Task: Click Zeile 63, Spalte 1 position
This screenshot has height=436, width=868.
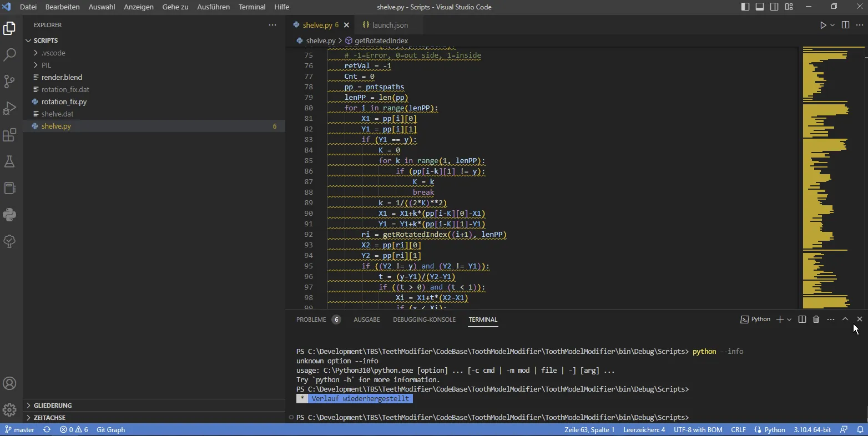Action: [589, 430]
